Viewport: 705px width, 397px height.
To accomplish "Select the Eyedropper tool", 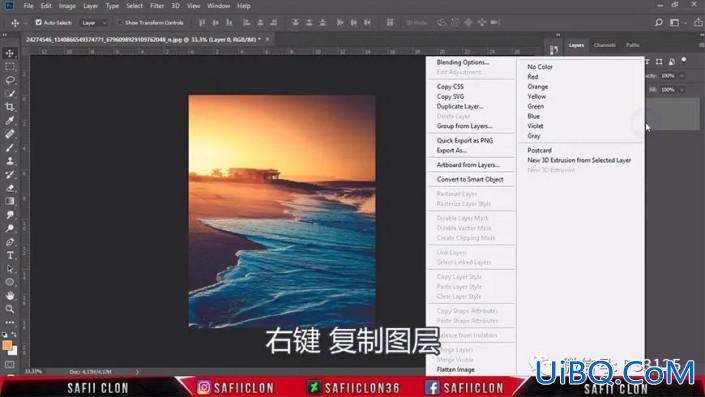I will [x=9, y=120].
